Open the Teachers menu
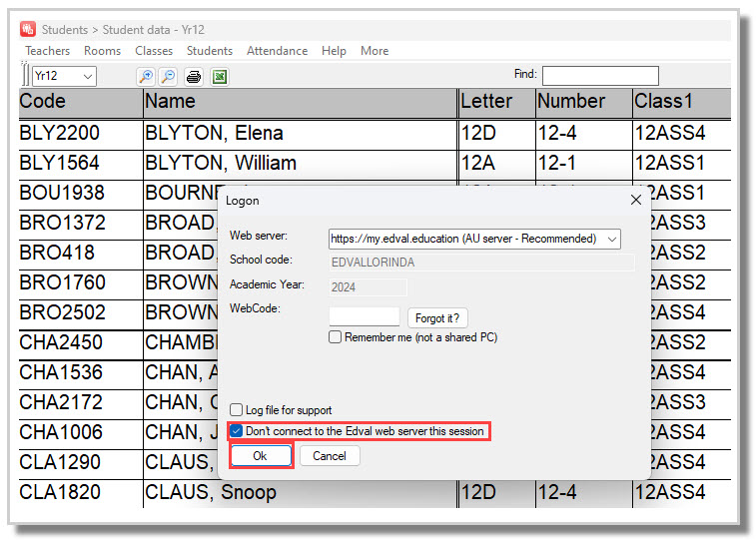This screenshot has width=756, height=541. coord(47,51)
